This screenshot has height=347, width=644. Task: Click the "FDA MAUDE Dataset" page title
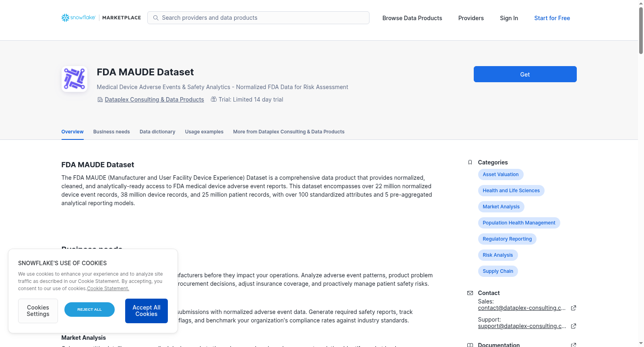pos(145,72)
